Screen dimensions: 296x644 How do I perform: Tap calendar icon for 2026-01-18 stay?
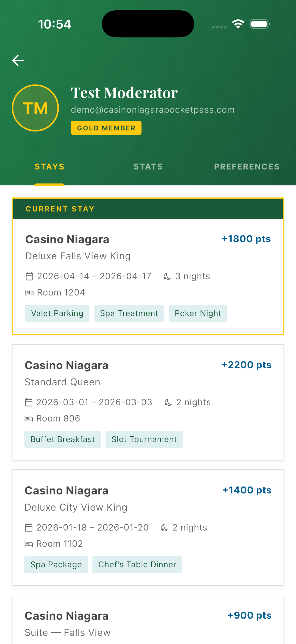29,528
